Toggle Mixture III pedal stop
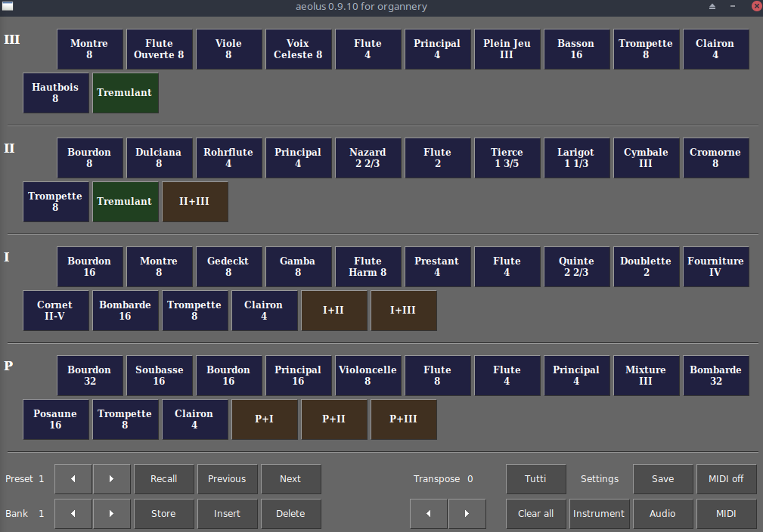Viewport: 763px width, 532px height. tap(647, 376)
